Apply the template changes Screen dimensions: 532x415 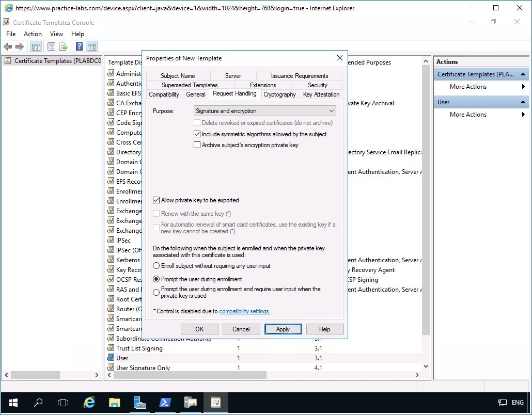pyautogui.click(x=283, y=329)
